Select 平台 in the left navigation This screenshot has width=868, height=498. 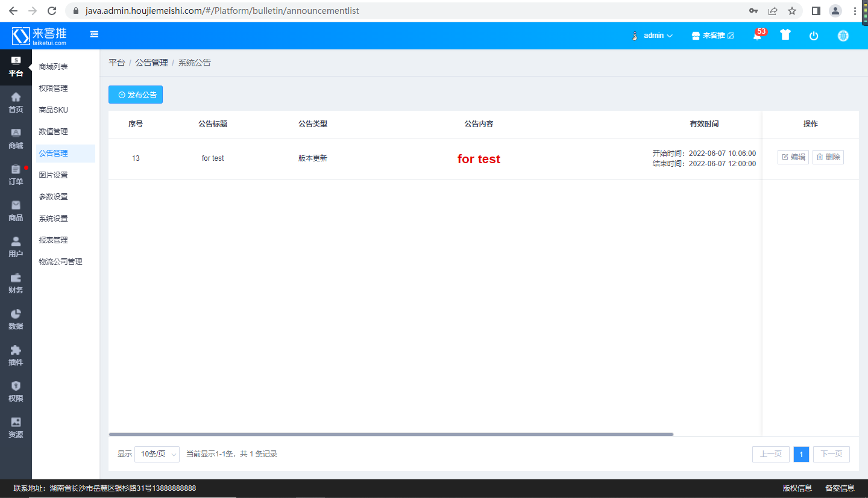16,67
